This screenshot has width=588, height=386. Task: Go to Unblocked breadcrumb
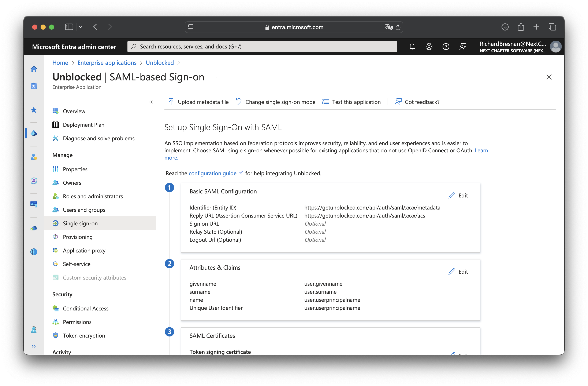click(160, 63)
